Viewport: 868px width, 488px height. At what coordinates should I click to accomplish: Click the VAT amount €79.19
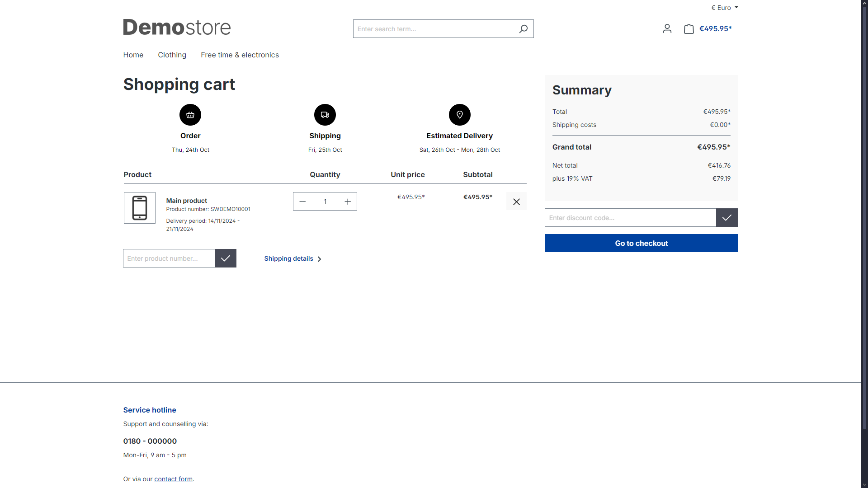click(722, 178)
